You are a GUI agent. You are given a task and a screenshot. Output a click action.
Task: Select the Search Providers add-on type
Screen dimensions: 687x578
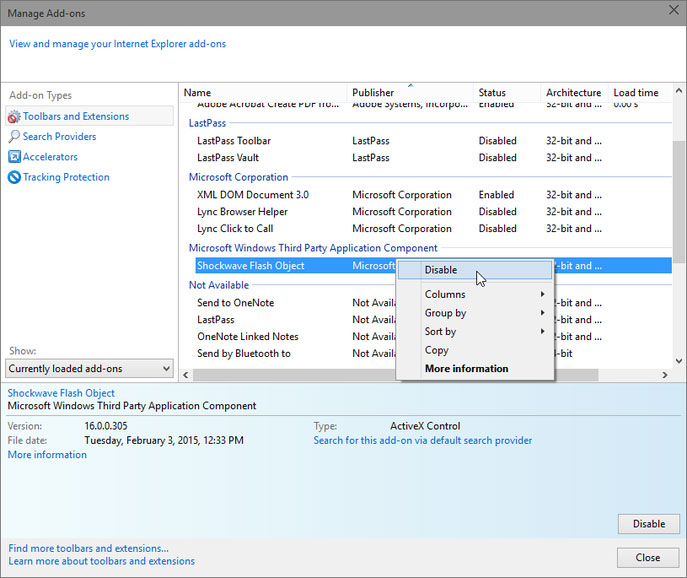click(59, 137)
